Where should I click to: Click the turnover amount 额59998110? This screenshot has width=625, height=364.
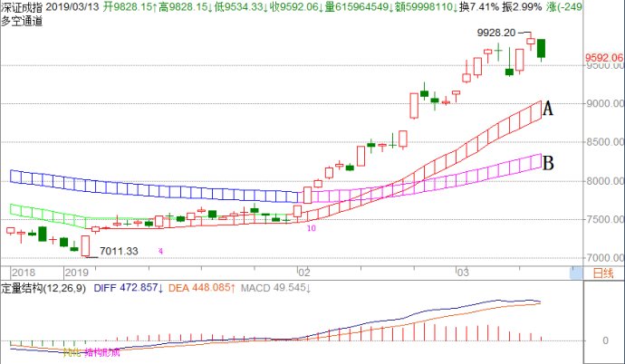point(425,6)
